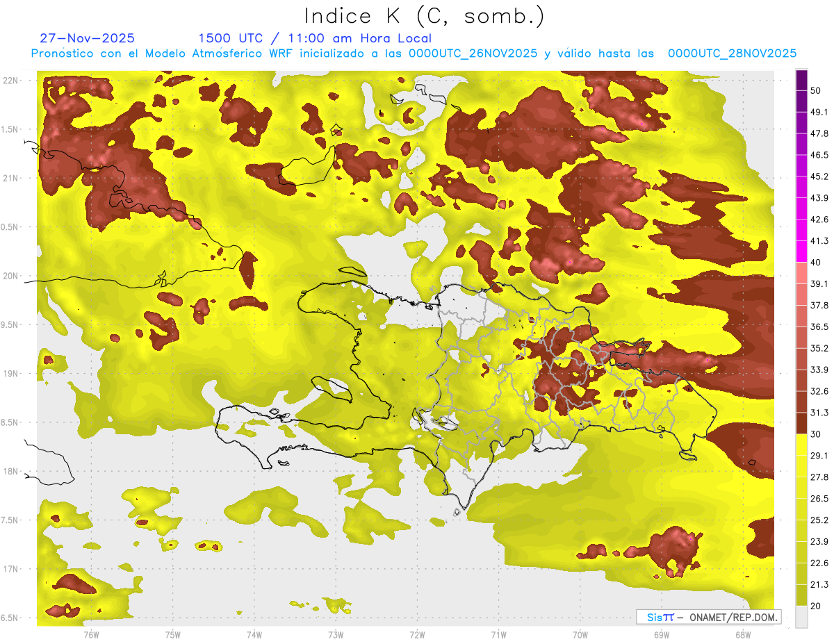Image resolution: width=834 pixels, height=644 pixels.
Task: Click the bright yellow swatch between 29.1 and 30
Action: (801, 445)
